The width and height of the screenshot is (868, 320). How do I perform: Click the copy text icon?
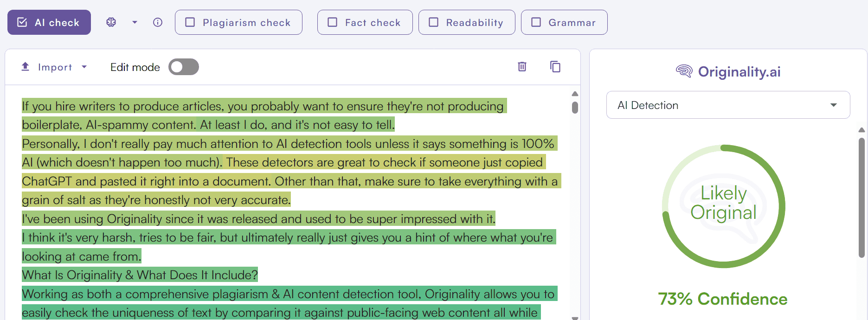tap(555, 67)
